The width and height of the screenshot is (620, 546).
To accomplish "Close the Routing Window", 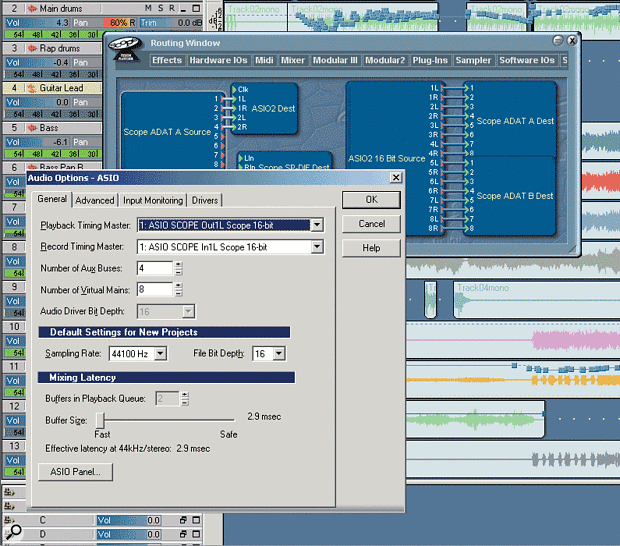I will [x=572, y=40].
